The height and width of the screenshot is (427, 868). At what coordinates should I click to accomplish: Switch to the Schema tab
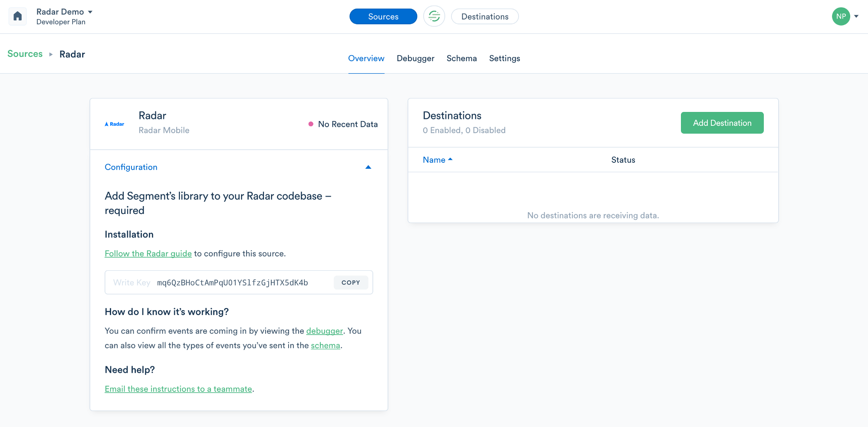(x=462, y=58)
